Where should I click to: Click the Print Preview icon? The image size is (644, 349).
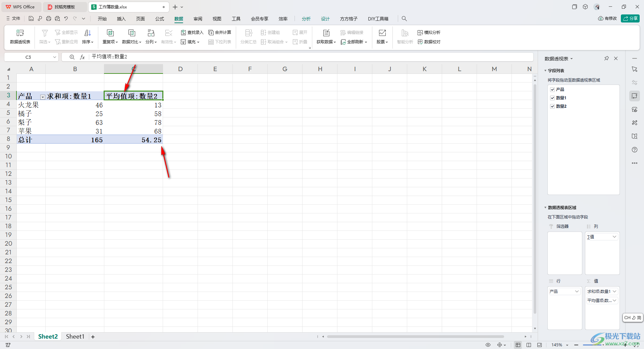[57, 19]
